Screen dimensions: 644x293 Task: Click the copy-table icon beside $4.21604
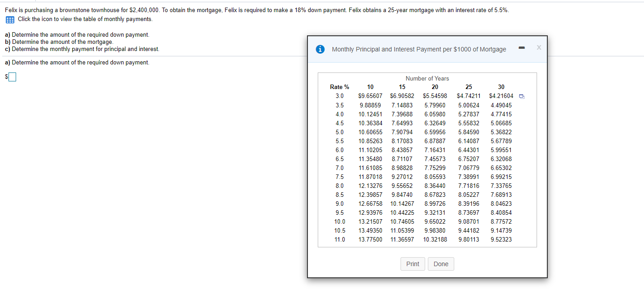click(521, 96)
